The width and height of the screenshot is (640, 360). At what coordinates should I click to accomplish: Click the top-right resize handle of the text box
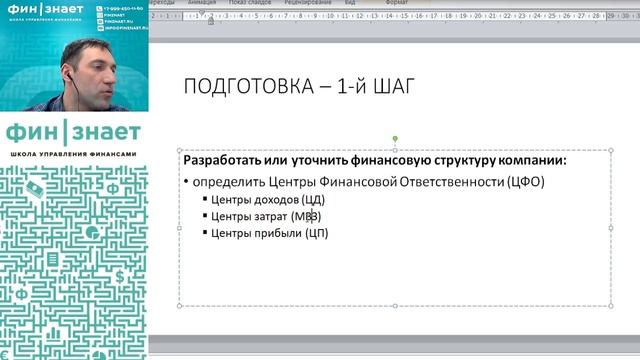point(611,150)
